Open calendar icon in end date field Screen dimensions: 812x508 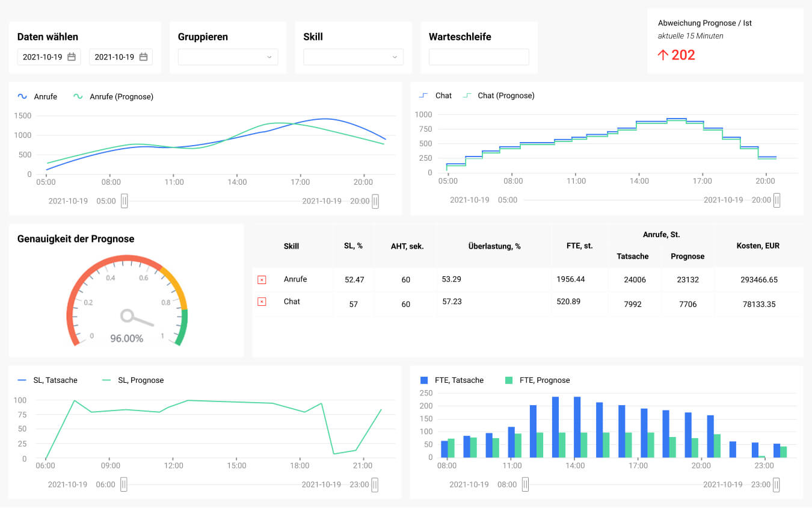pyautogui.click(x=144, y=57)
